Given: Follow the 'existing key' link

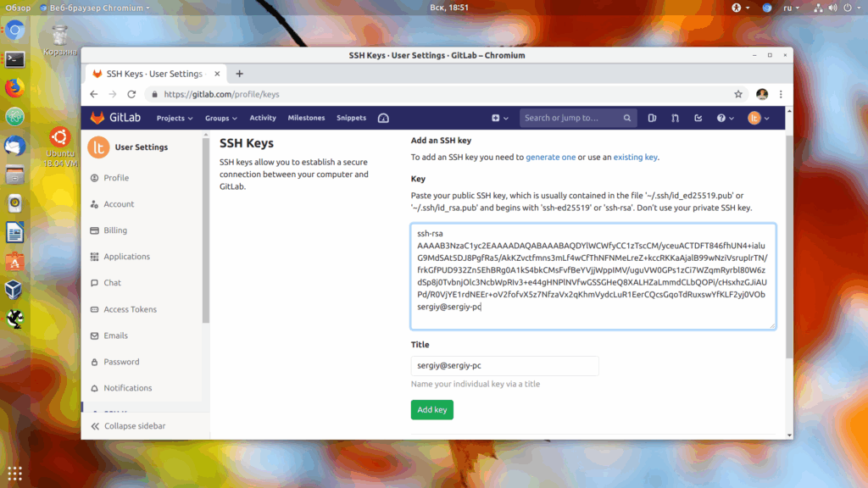Looking at the screenshot, I should point(636,157).
